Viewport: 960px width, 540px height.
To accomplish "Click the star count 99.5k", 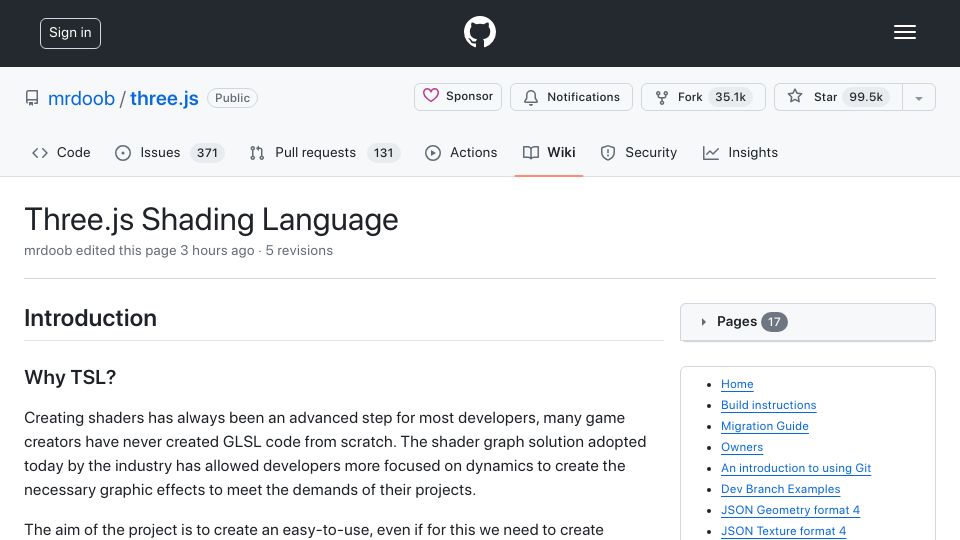I will [866, 97].
